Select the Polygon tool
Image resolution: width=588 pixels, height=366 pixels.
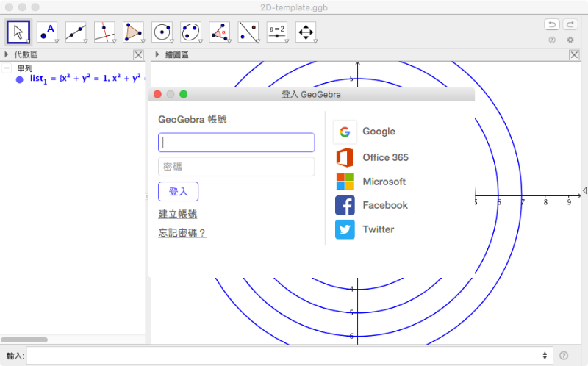point(133,32)
